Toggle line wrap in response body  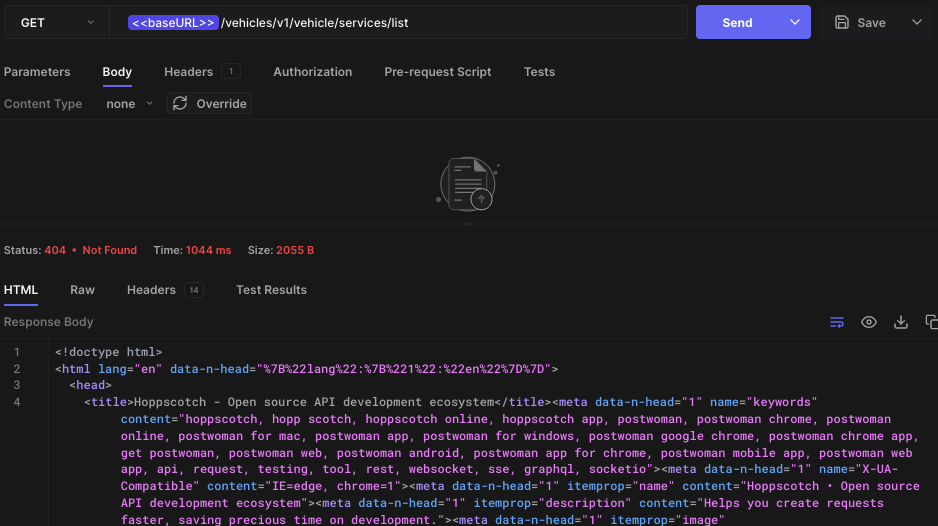pyautogui.click(x=837, y=322)
